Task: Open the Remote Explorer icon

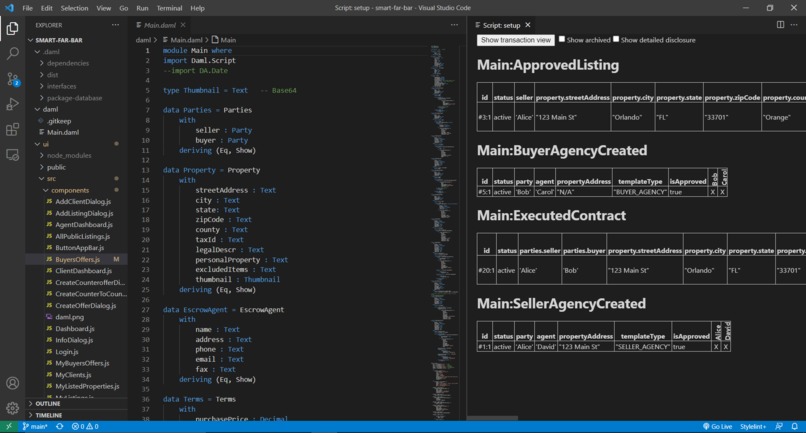Action: click(x=12, y=154)
